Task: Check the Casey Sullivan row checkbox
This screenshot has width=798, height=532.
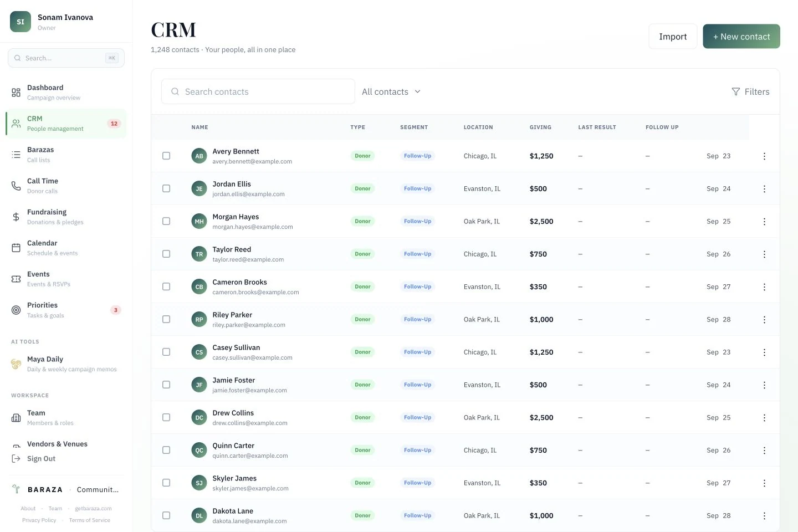Action: 166,352
